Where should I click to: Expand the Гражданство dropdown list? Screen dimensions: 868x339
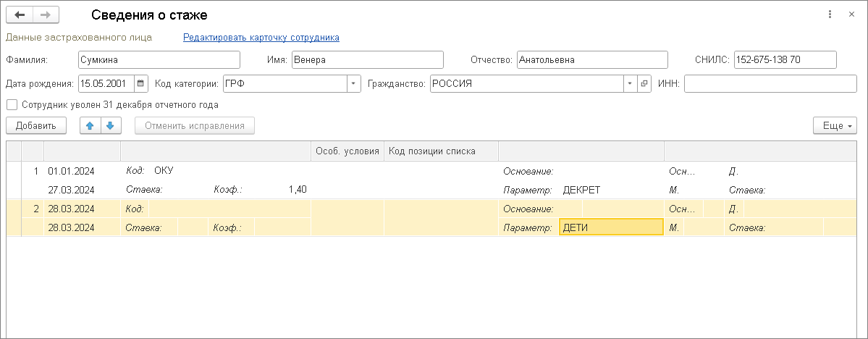(630, 83)
